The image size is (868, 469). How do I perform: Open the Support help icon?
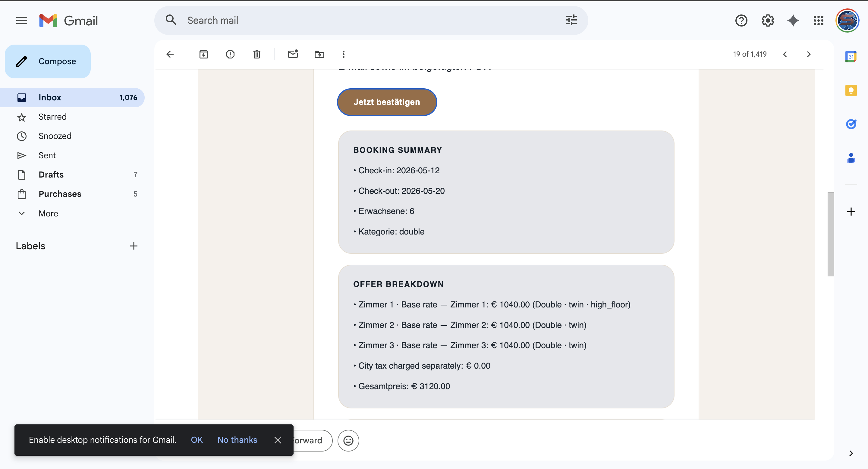click(x=741, y=20)
